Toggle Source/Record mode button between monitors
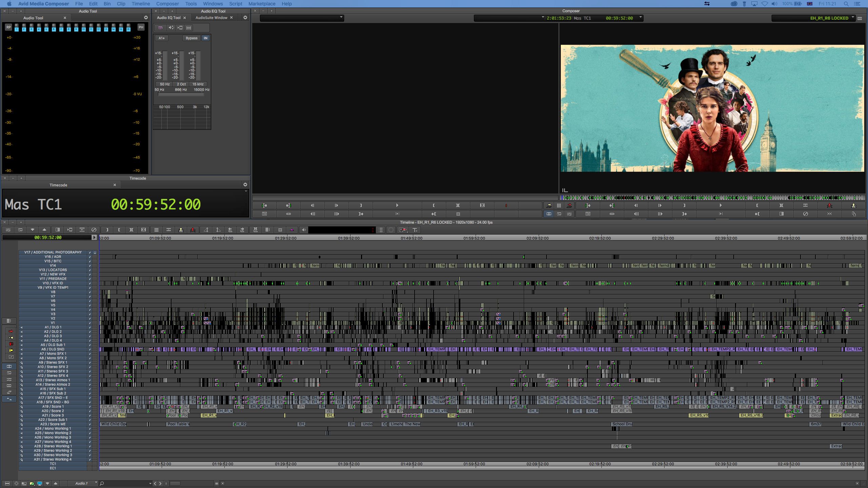Image resolution: width=868 pixels, height=488 pixels. [x=549, y=214]
